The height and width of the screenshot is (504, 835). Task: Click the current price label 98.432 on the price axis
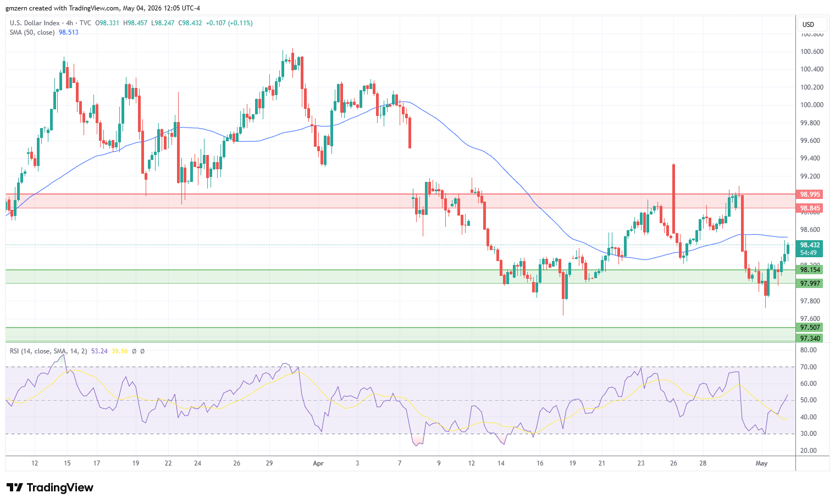point(810,245)
